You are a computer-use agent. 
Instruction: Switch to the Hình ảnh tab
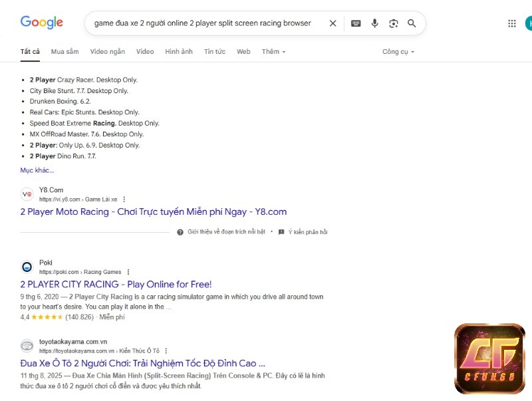point(179,52)
